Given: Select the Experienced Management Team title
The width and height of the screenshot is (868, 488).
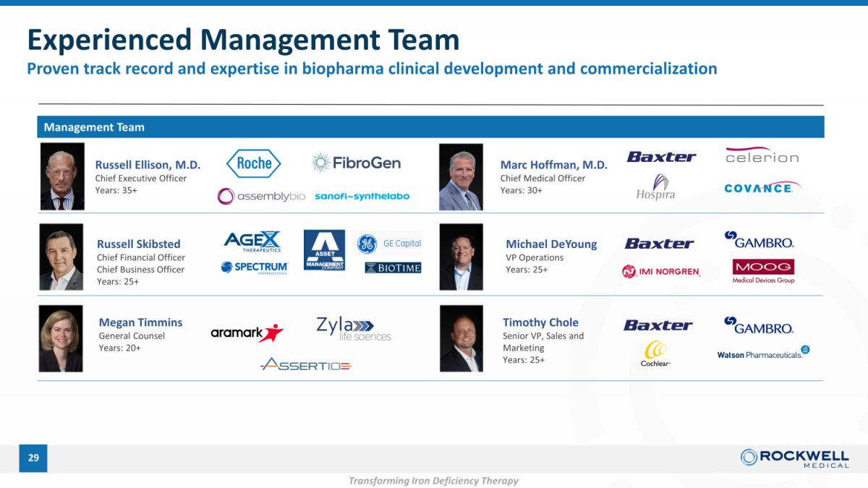Looking at the screenshot, I should (x=243, y=40).
